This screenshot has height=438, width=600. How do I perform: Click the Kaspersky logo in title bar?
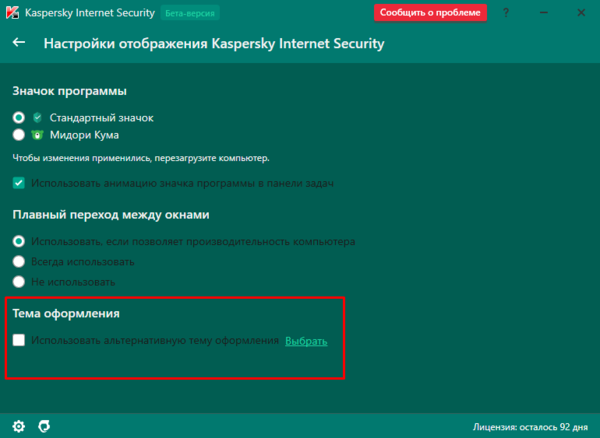12,13
